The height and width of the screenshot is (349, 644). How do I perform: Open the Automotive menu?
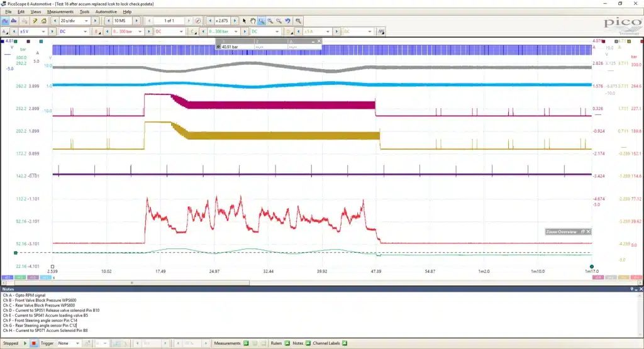[x=106, y=12]
